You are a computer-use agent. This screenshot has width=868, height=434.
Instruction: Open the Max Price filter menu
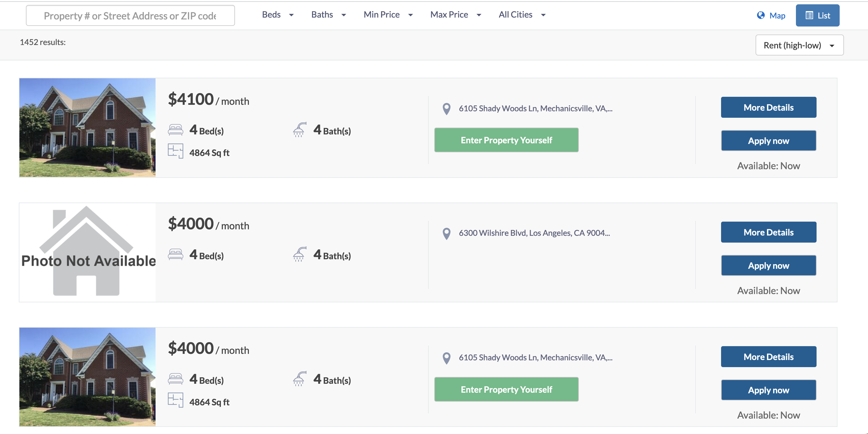click(456, 15)
